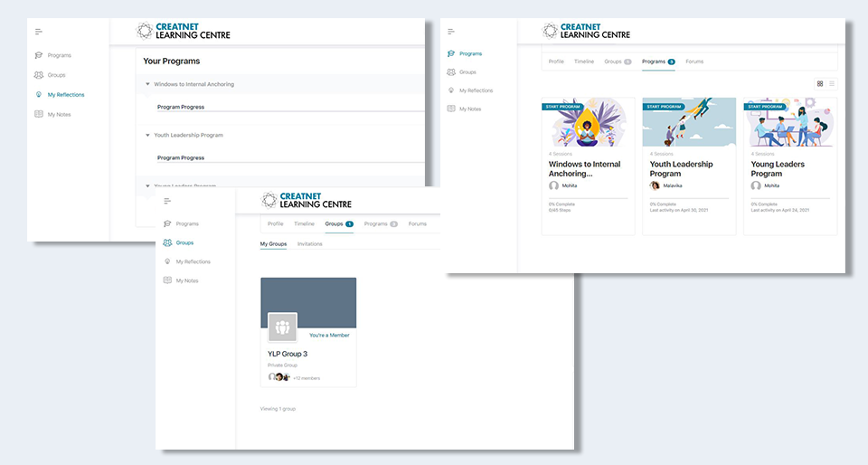Open Forums tab in YLP Group window

coord(418,223)
